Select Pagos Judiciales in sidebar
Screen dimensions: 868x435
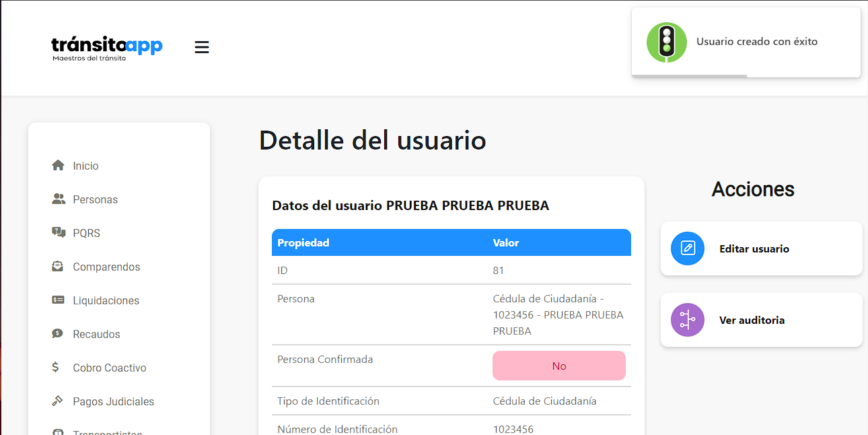113,401
